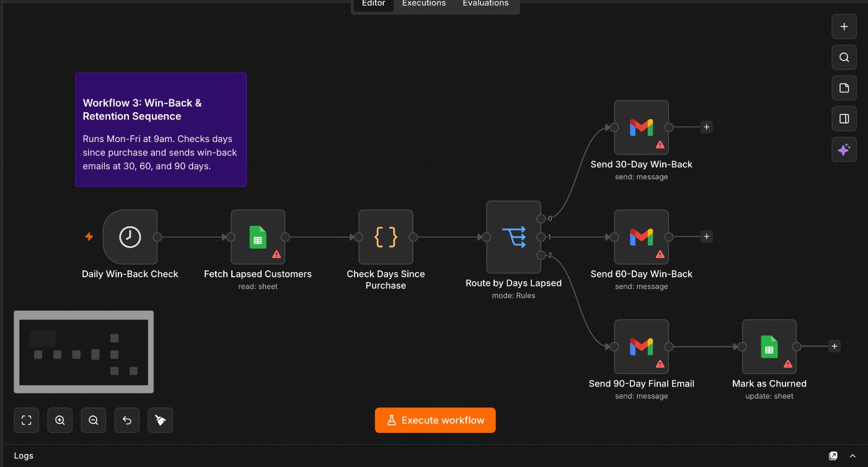Open the search nodes magnifier icon
Viewport: 868px width, 467px height.
[x=844, y=57]
